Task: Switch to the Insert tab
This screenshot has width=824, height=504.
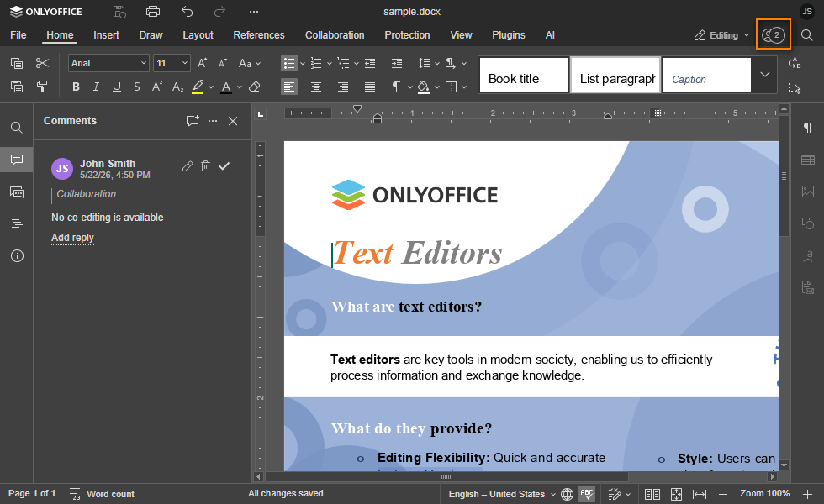Action: coord(106,35)
